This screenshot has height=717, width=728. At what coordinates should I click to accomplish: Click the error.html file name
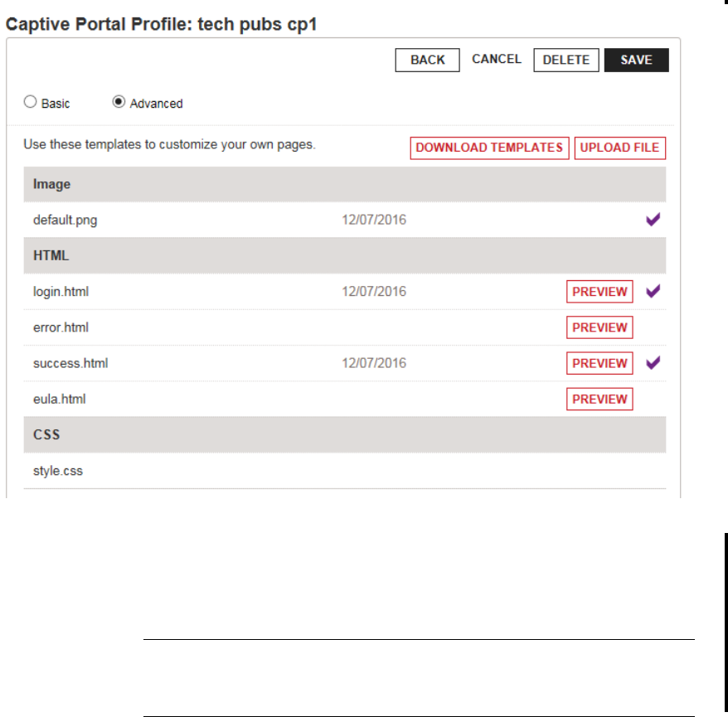(x=61, y=327)
